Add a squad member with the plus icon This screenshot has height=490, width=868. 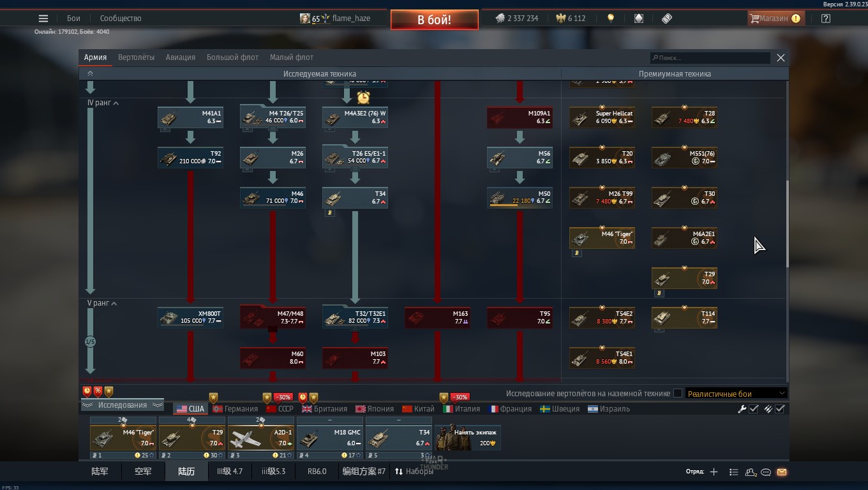coord(714,472)
